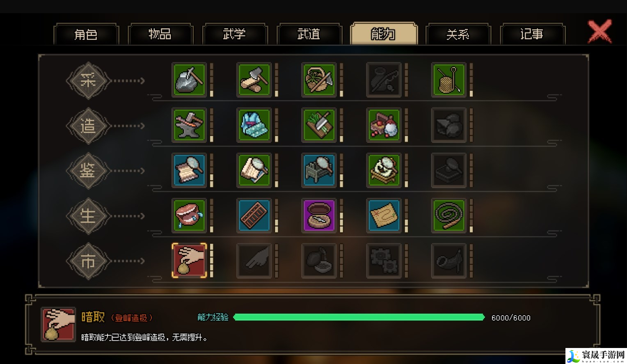Choose the blue robe tailoring icon
Screen dimensions: 627x364
coord(254,125)
